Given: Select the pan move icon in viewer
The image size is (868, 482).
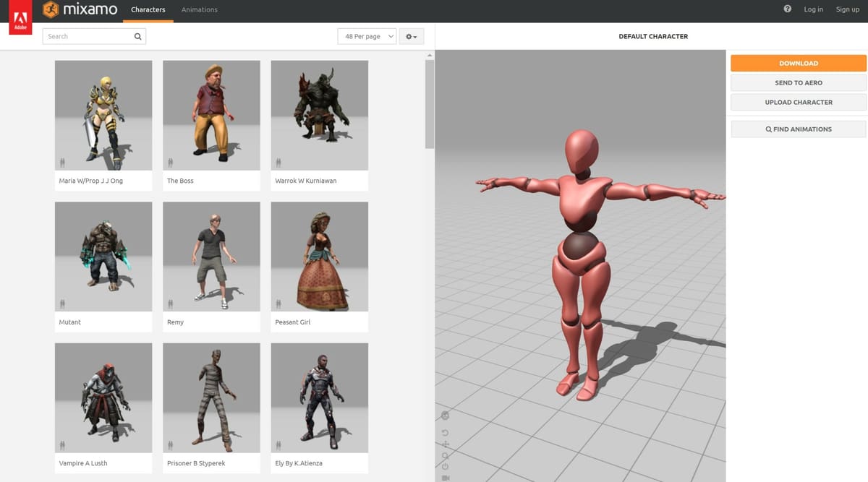Looking at the screenshot, I should pyautogui.click(x=446, y=444).
